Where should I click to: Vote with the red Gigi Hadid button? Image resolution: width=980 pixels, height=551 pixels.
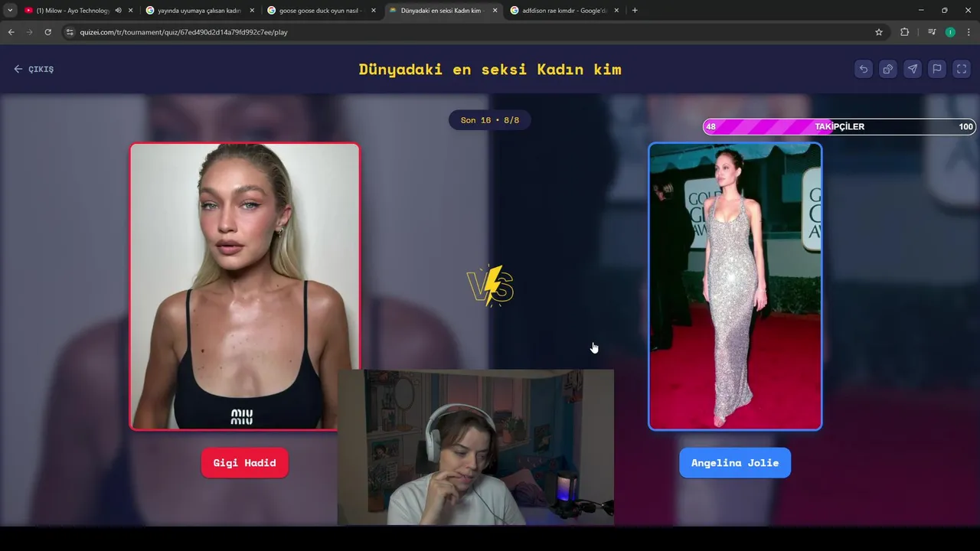(x=244, y=463)
